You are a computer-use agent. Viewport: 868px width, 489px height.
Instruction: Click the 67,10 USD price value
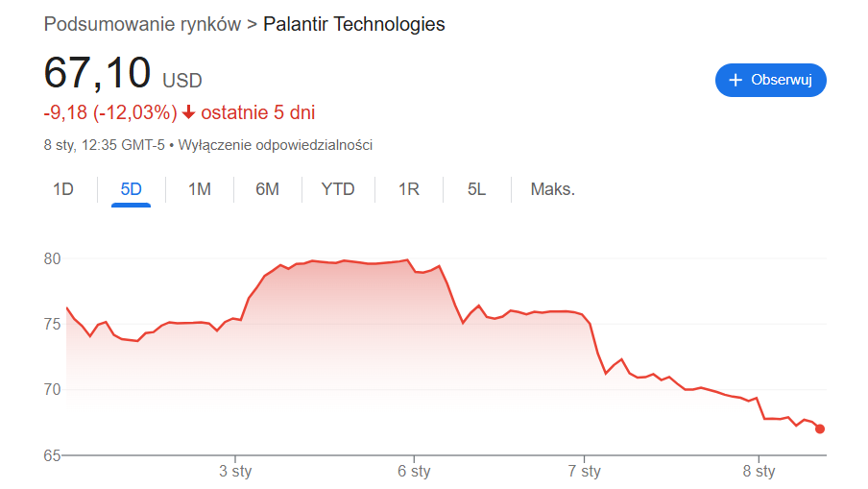coord(98,74)
